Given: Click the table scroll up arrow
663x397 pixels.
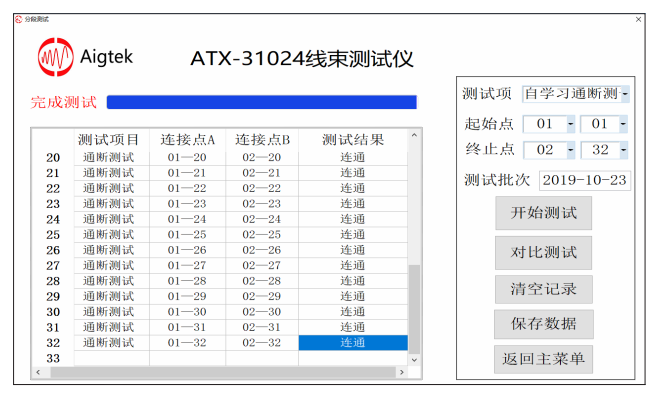Looking at the screenshot, I should 414,135.
